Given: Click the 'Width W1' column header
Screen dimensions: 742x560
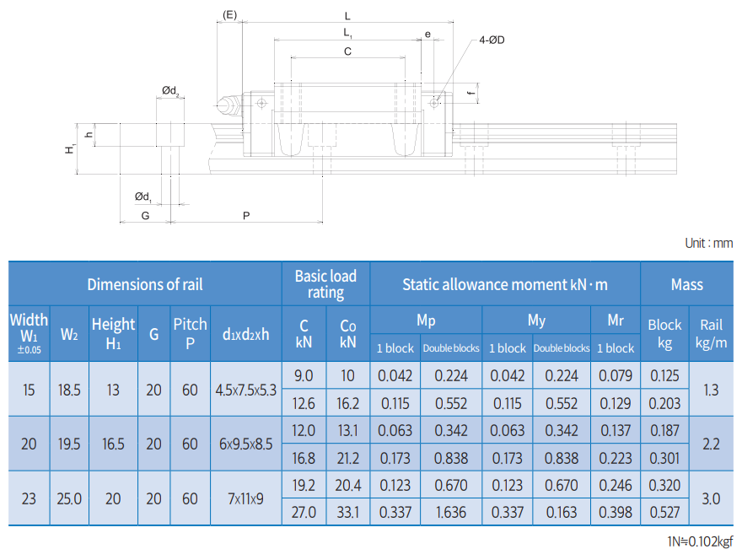Looking at the screenshot, I should tap(30, 333).
